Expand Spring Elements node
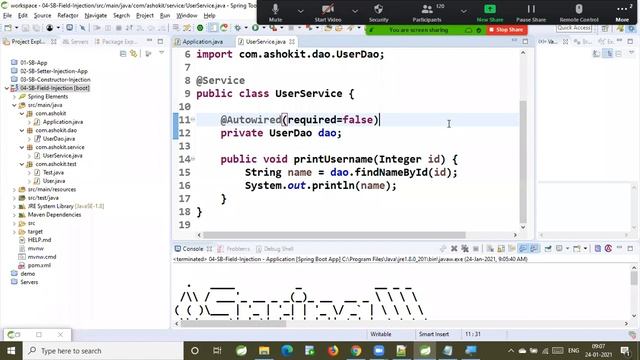This screenshot has height=360, width=640. 14,97
